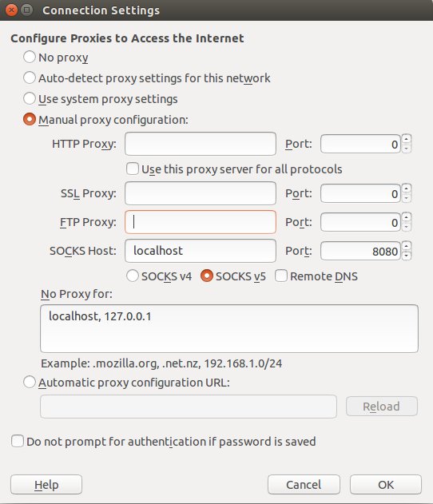Click the No Proxy for text area
Viewport: 433px width, 504px height.
point(229,328)
